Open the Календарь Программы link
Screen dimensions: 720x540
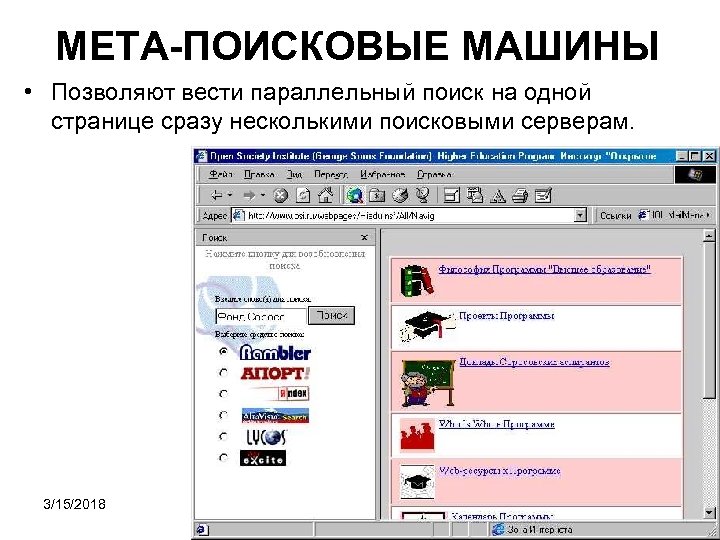[502, 517]
